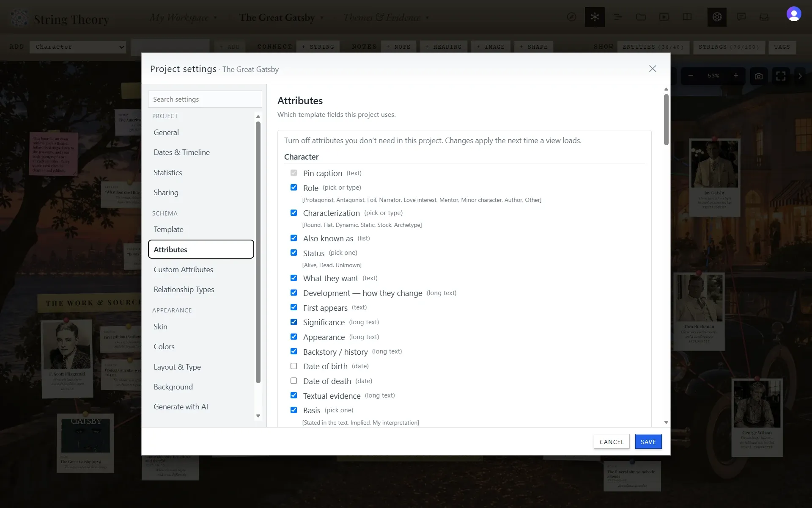
Task: Uncheck the Significance attribute
Action: pyautogui.click(x=294, y=322)
